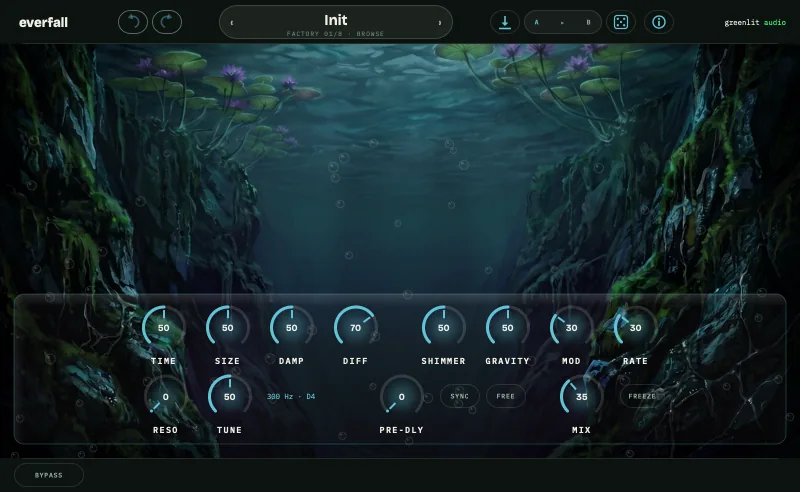The image size is (800, 492).
Task: Open Factory 01/8 Browse preset browser
Action: [335, 34]
